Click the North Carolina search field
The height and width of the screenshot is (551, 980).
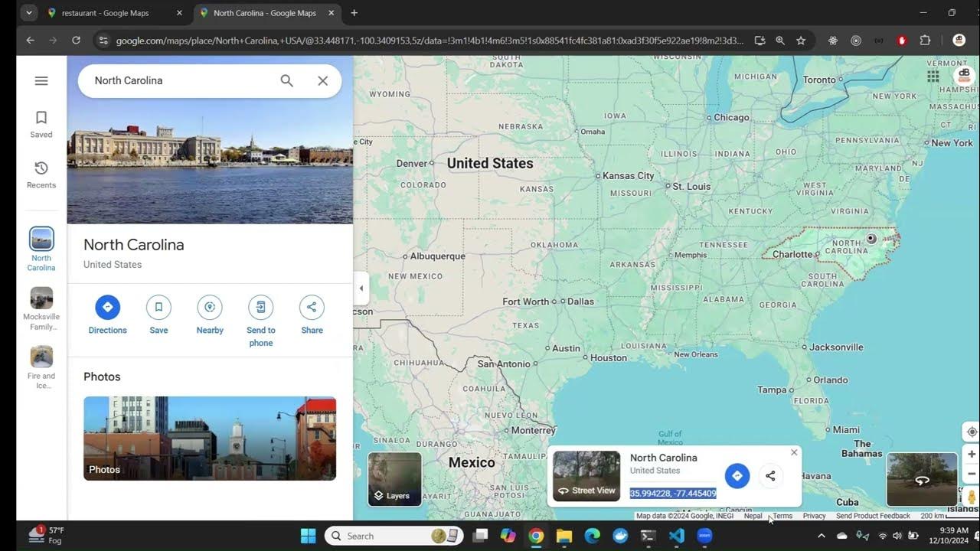point(180,80)
